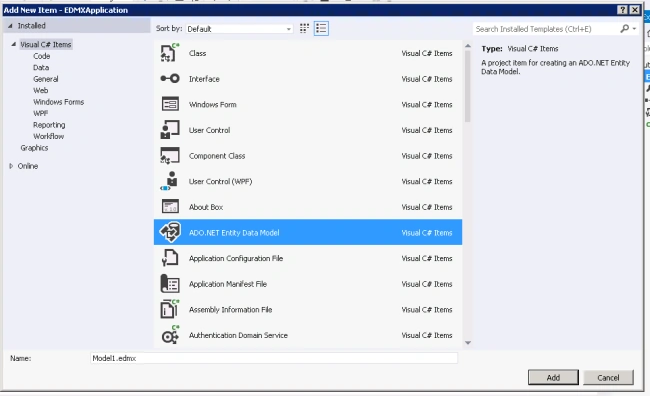Click the 'Authentication Domain Service' name
This screenshot has width=650, height=396.
point(238,335)
